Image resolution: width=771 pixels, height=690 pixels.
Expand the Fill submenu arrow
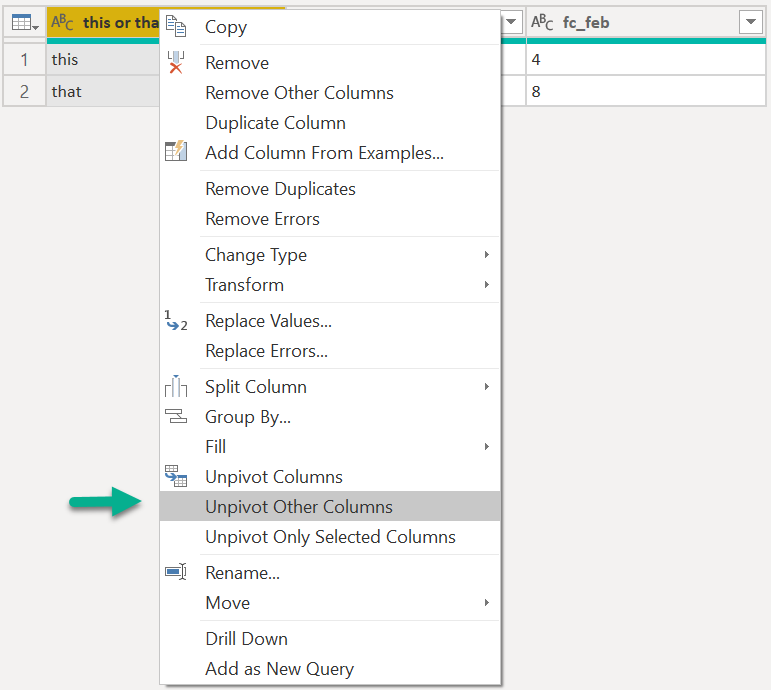tap(486, 447)
